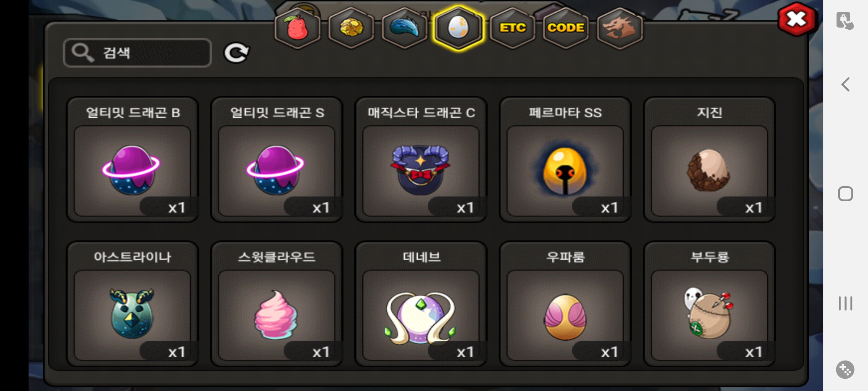
Task: Select the 지진 cracked rock egg
Action: [x=710, y=160]
